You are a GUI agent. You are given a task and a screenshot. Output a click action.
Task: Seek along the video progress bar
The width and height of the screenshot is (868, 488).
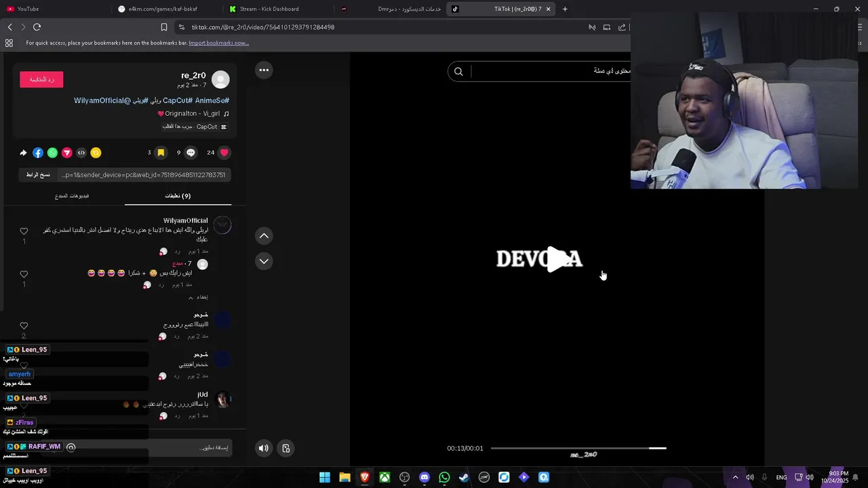tap(578, 448)
